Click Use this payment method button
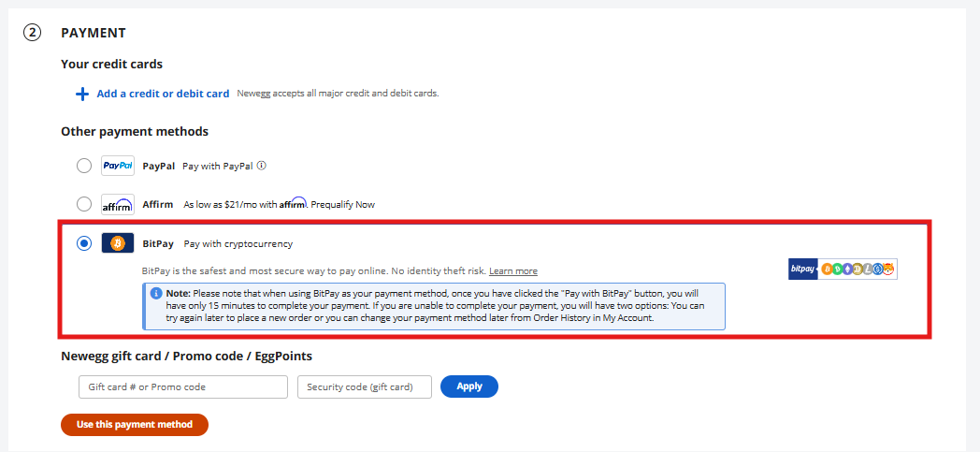This screenshot has height=452, width=980. click(x=135, y=425)
